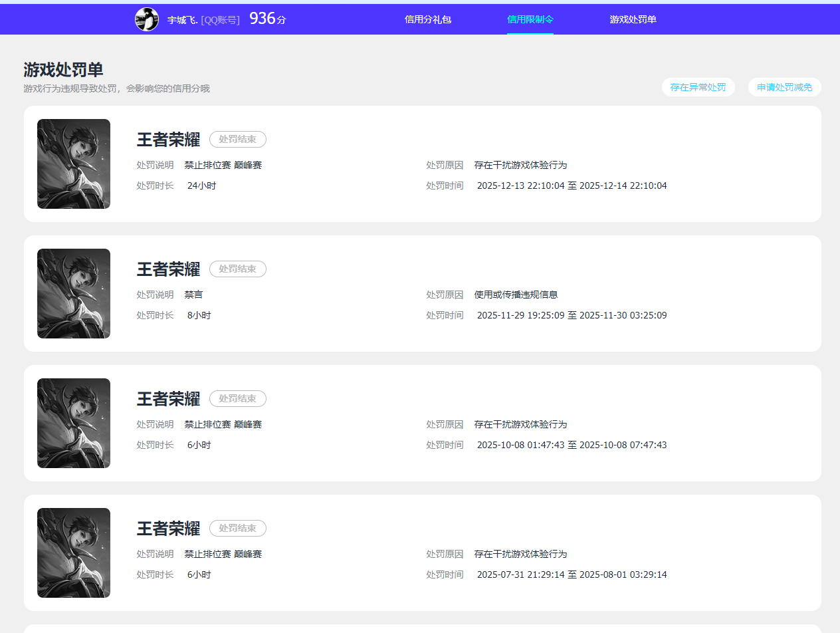Click the 8小时 duration value
840x633 pixels.
point(199,315)
